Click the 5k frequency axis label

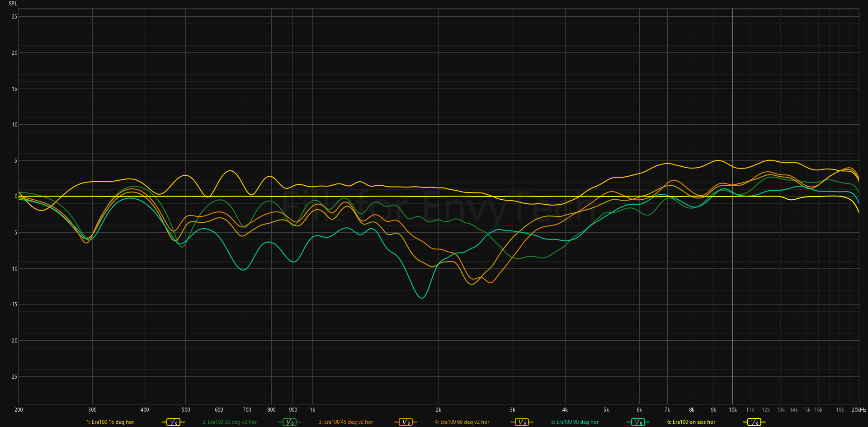point(606,410)
